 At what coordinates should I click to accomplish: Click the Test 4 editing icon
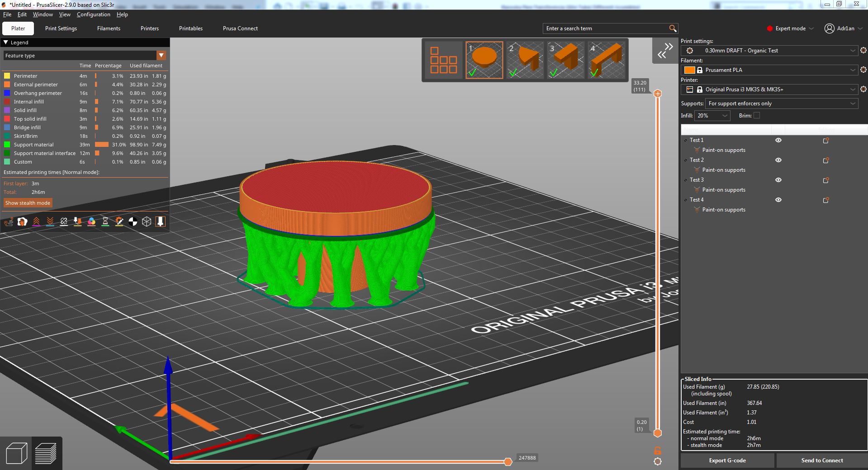click(x=825, y=200)
